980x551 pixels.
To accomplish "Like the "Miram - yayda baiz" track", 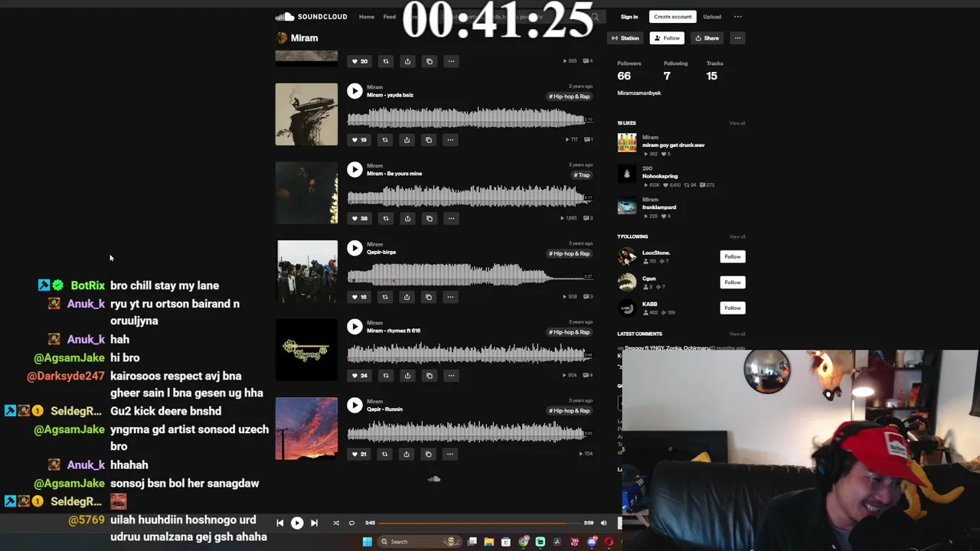I will [x=359, y=140].
